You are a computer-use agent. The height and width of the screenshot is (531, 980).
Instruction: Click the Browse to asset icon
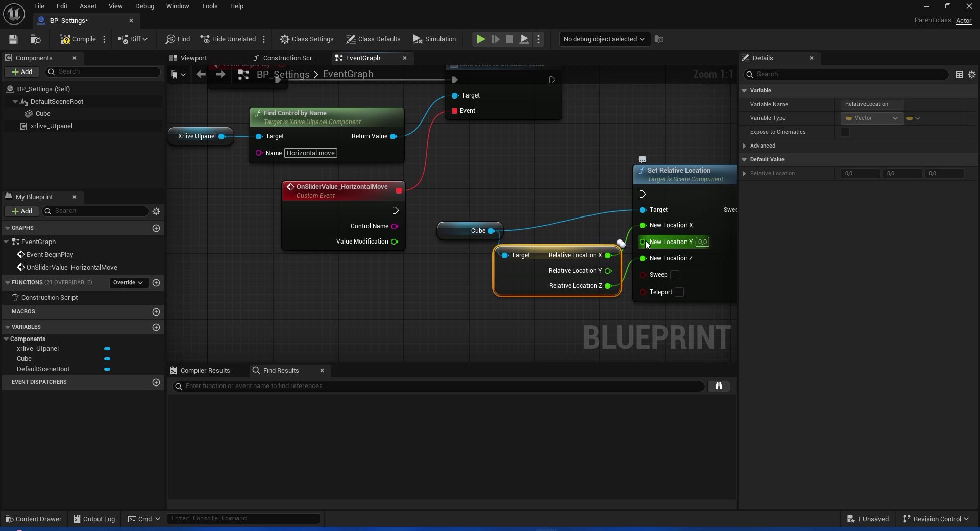(35, 39)
